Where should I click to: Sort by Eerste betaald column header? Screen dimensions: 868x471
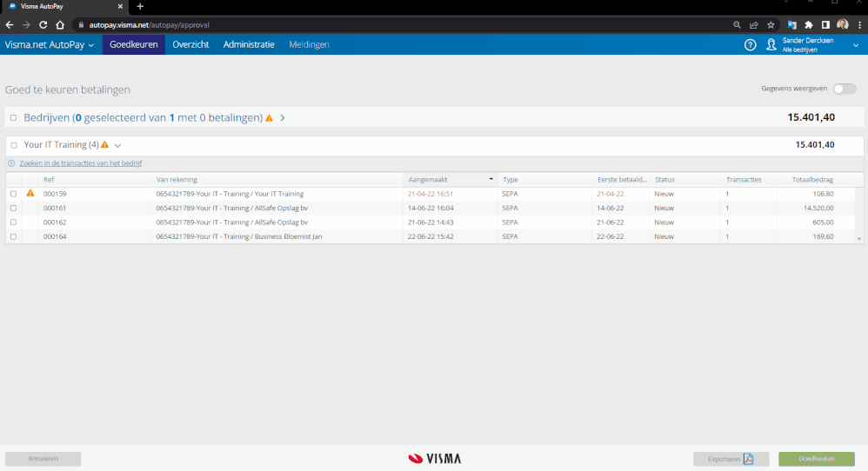click(622, 180)
